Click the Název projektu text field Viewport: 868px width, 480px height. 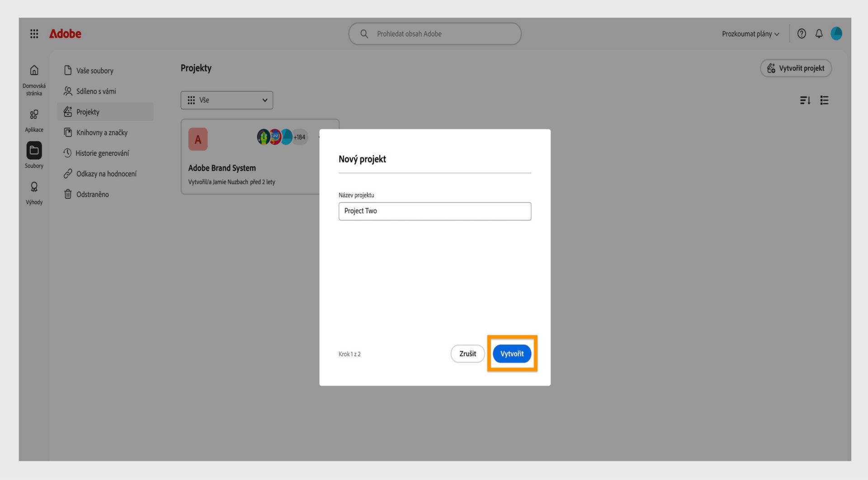(x=434, y=211)
